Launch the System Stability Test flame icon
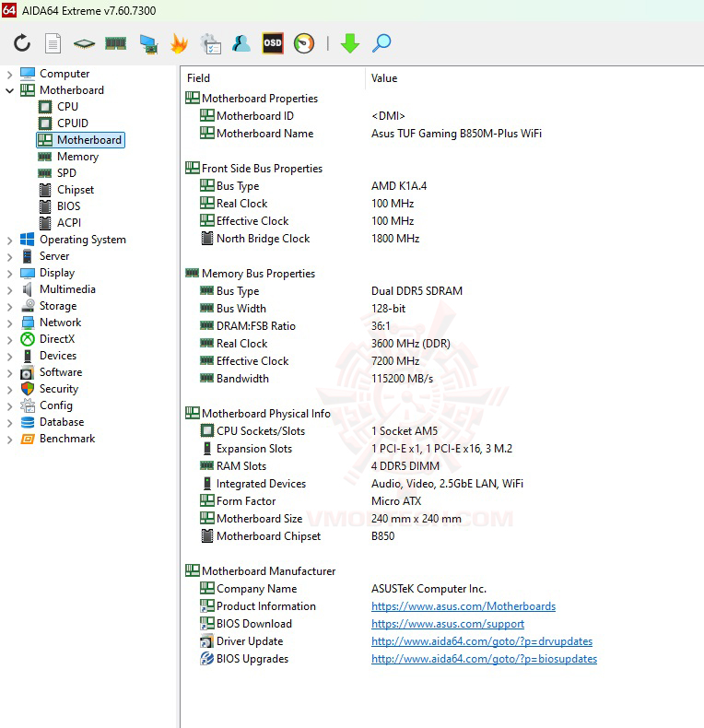 pos(179,43)
